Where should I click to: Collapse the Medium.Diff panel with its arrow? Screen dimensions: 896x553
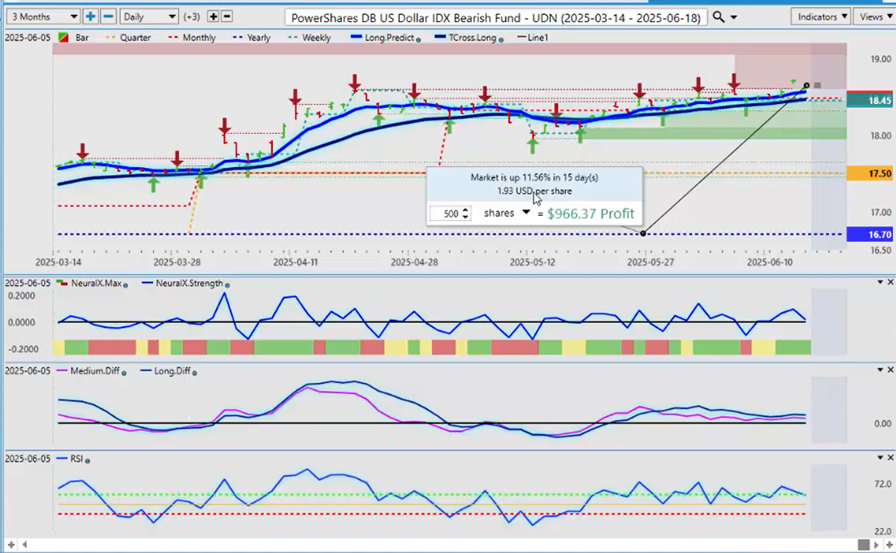click(x=880, y=370)
